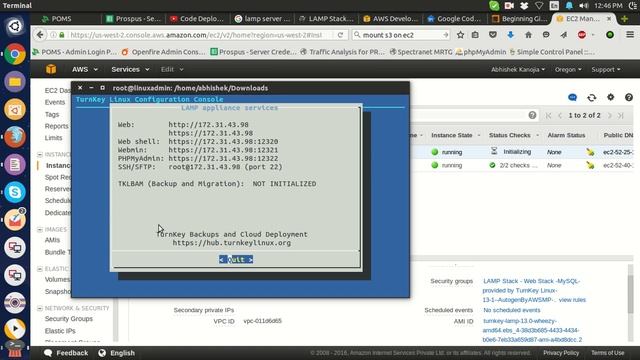Click the Firefox back arrow button
The image size is (640, 360).
(x=40, y=35)
